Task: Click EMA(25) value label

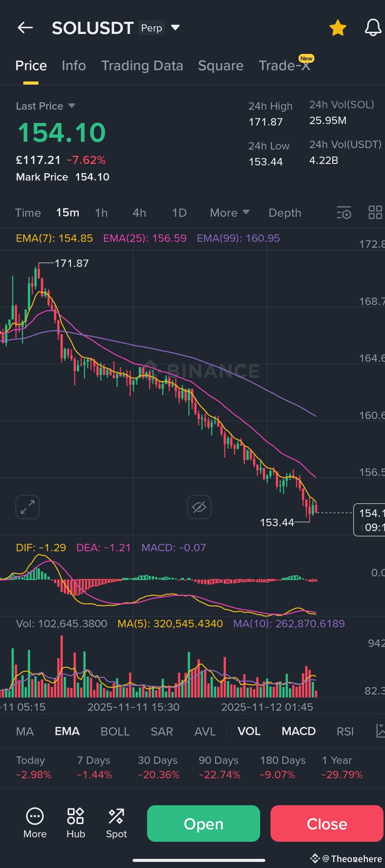Action: (x=145, y=238)
